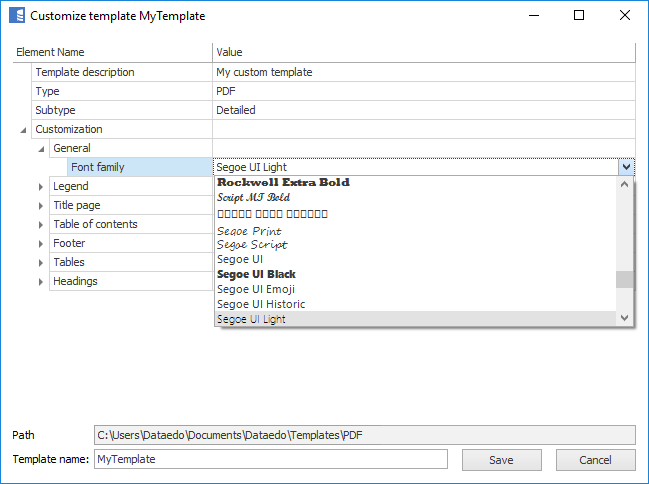This screenshot has height=484, width=649.
Task: Collapse the Customization section
Action: [x=23, y=130]
